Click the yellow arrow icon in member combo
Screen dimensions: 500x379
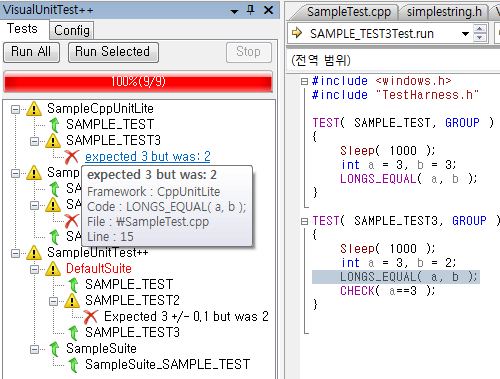coord(297,33)
